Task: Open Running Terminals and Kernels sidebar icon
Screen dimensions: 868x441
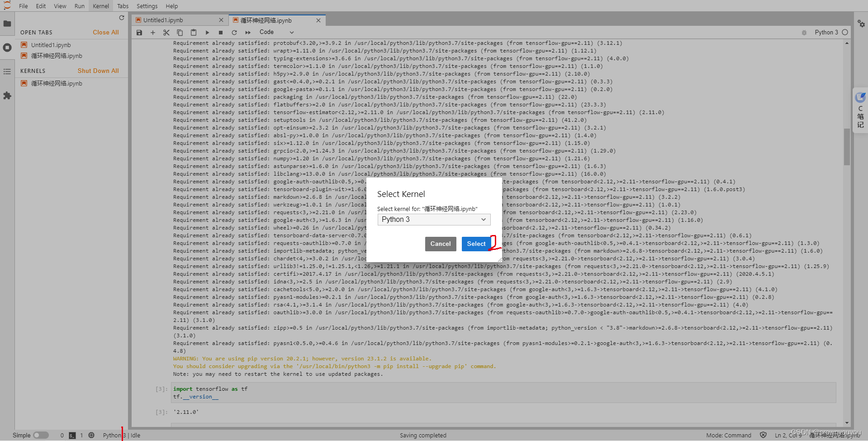Action: (7, 48)
